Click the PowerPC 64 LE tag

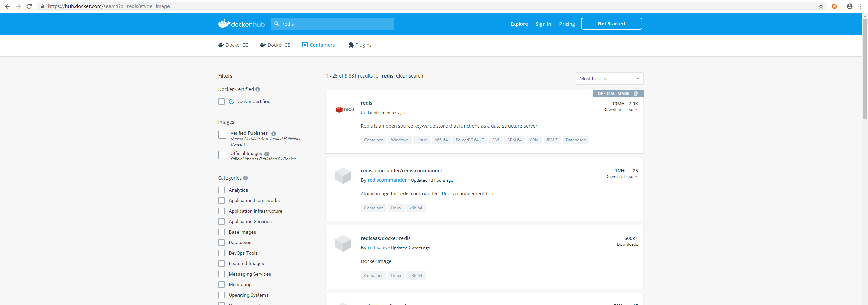click(x=470, y=140)
